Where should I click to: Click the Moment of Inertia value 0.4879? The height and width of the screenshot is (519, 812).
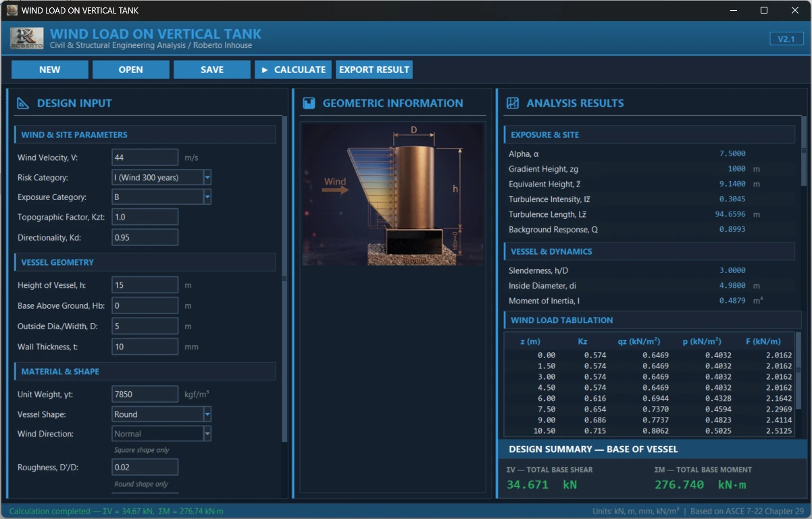point(732,301)
